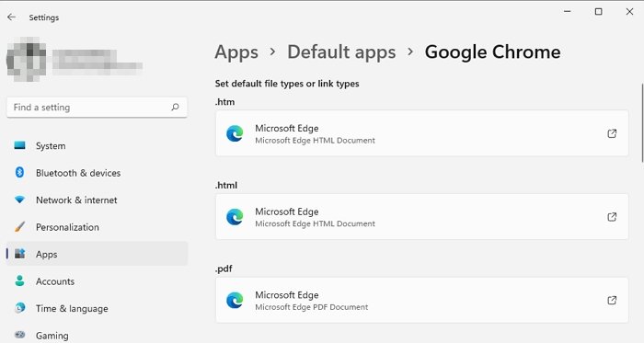
Task: Open external-link icon for .html
Action: tap(612, 217)
